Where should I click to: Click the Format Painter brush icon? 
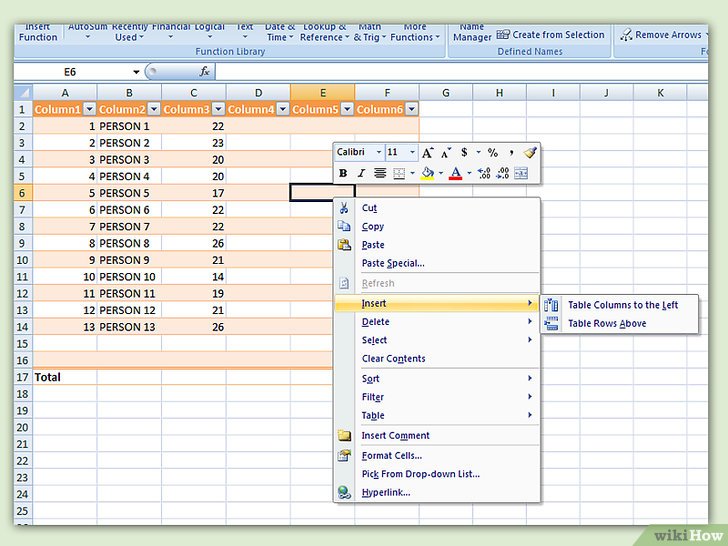(x=530, y=152)
